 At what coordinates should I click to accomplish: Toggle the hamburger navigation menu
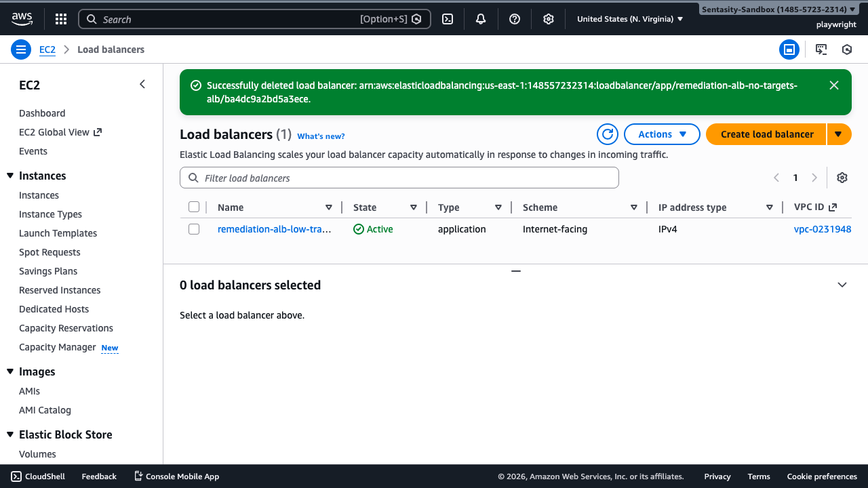[21, 49]
